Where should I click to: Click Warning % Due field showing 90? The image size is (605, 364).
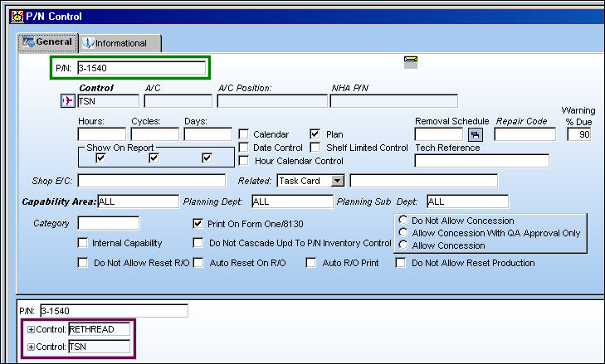pyautogui.click(x=579, y=134)
